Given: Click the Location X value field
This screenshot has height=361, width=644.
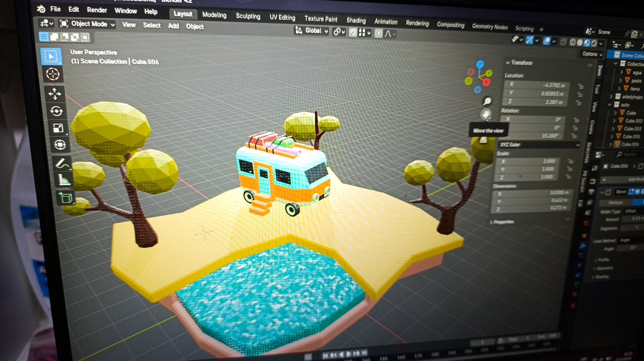Looking at the screenshot, I should pos(537,85).
